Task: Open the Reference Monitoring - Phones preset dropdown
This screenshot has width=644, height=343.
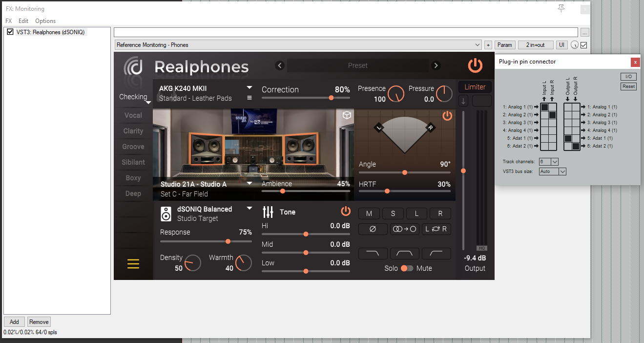Action: pos(298,45)
